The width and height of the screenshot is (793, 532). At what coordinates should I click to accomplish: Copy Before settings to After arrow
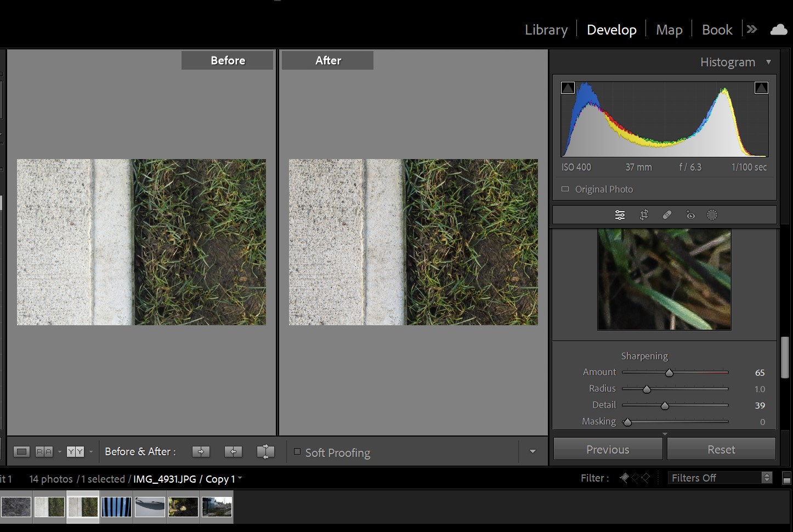click(201, 451)
